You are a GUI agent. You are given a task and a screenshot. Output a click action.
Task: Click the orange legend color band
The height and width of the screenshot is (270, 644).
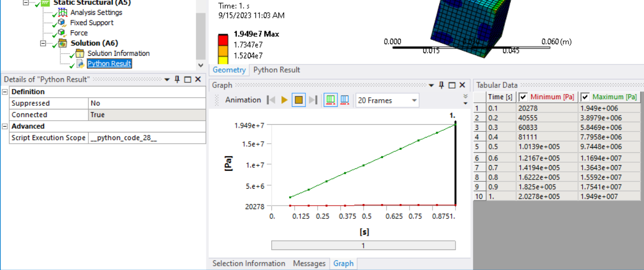pyautogui.click(x=223, y=51)
